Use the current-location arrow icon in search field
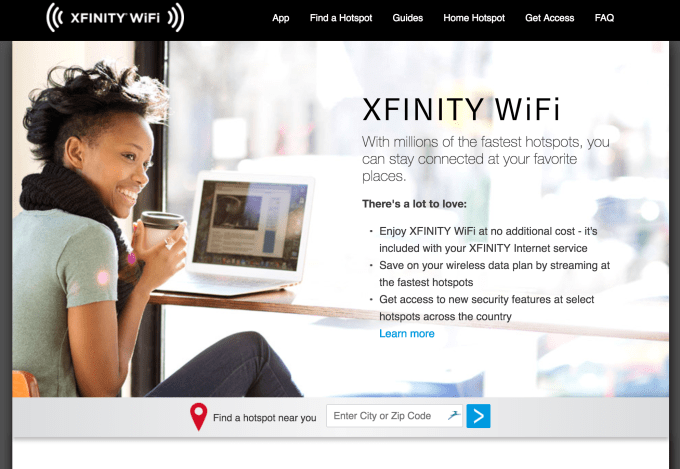 454,416
